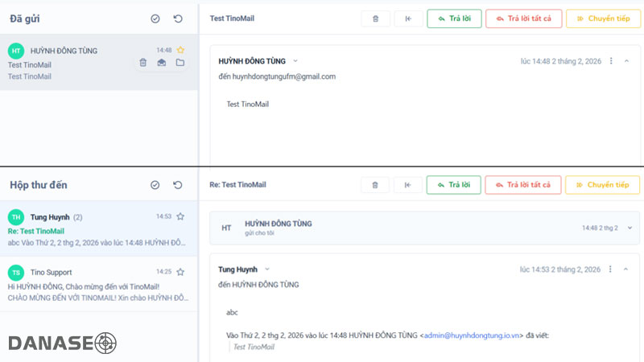Image resolution: width=644 pixels, height=362 pixels.
Task: Click admin@huynhdongtung.io.vn email link
Action: (x=472, y=335)
